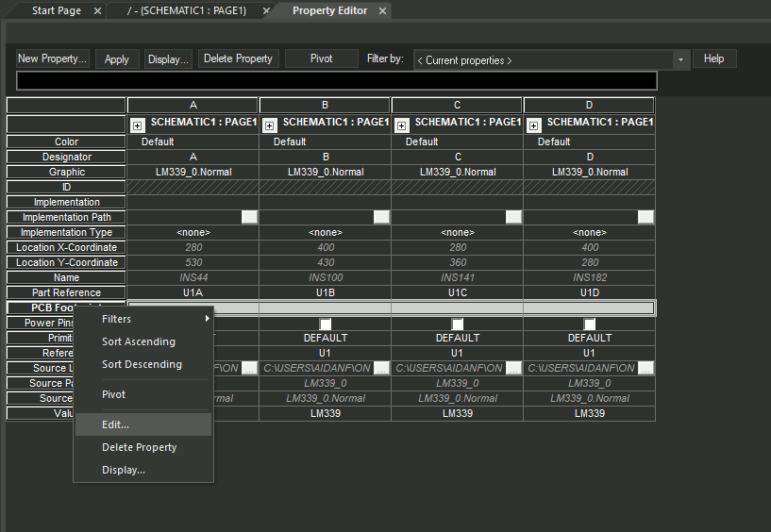Click the U1A Part Reference cell
Viewport: 771px width, 532px height.
[193, 292]
